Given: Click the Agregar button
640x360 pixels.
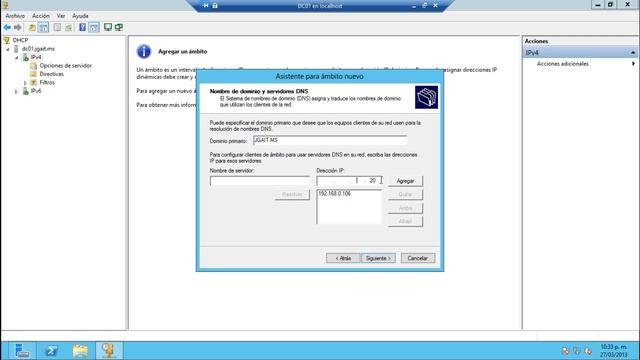Looking at the screenshot, I should (405, 181).
